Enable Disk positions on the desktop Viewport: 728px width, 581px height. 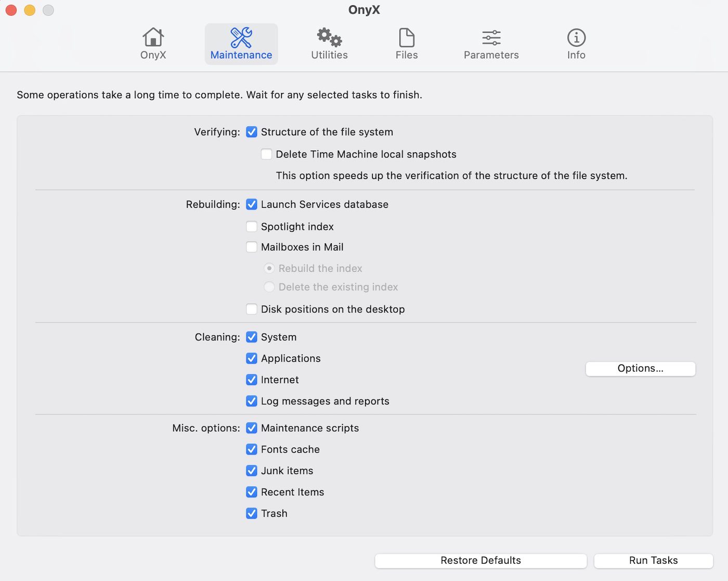coord(252,310)
